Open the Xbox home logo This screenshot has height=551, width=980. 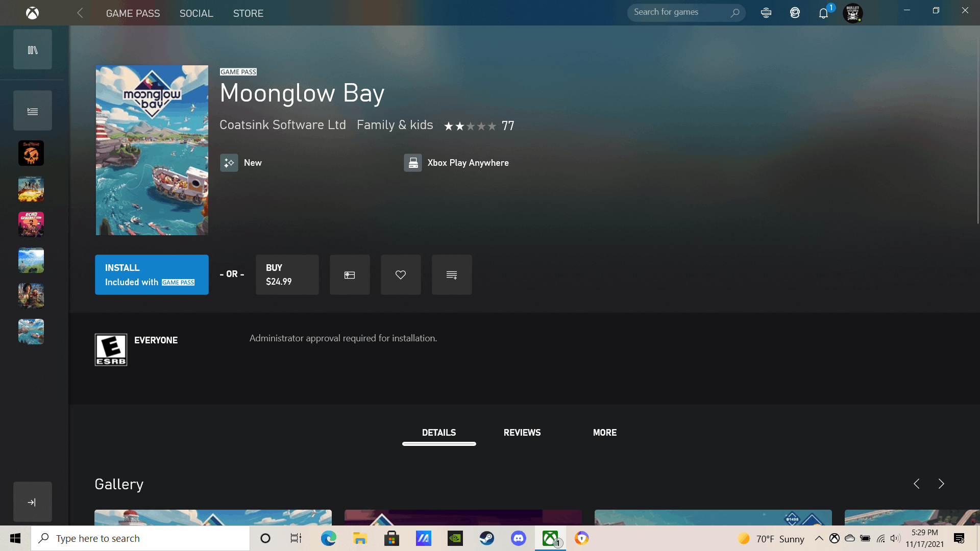pos(32,13)
